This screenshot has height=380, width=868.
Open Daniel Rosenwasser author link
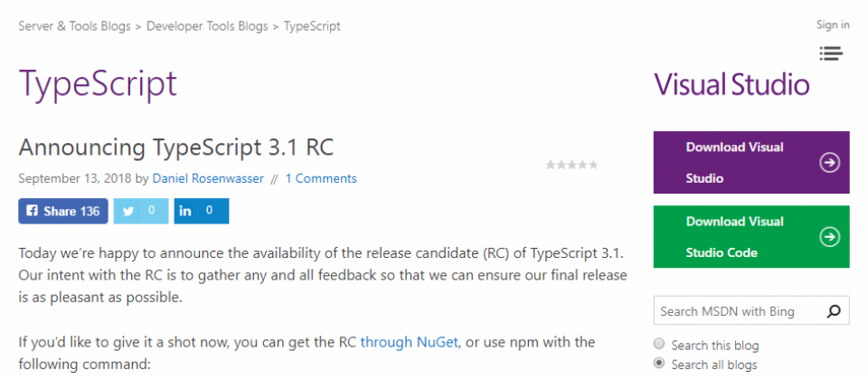pyautogui.click(x=208, y=178)
